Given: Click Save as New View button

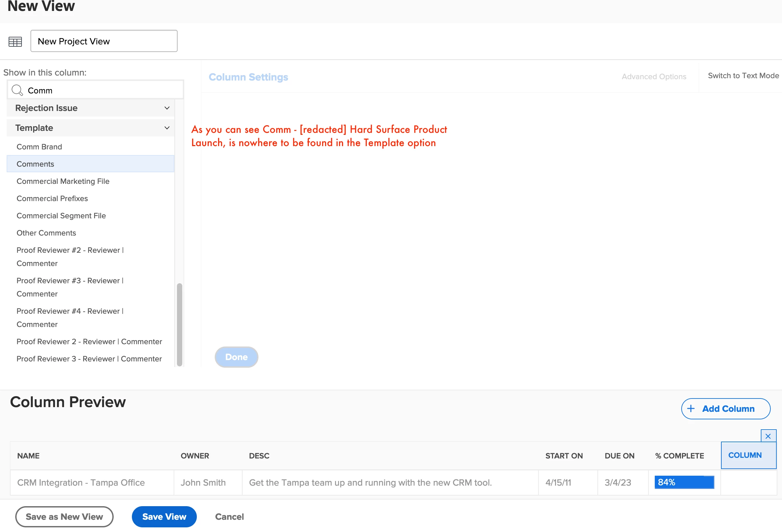Looking at the screenshot, I should point(64,516).
